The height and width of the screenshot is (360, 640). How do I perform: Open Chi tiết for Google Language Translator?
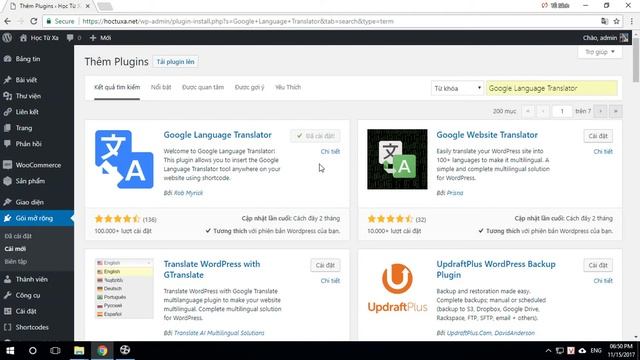pyautogui.click(x=330, y=151)
